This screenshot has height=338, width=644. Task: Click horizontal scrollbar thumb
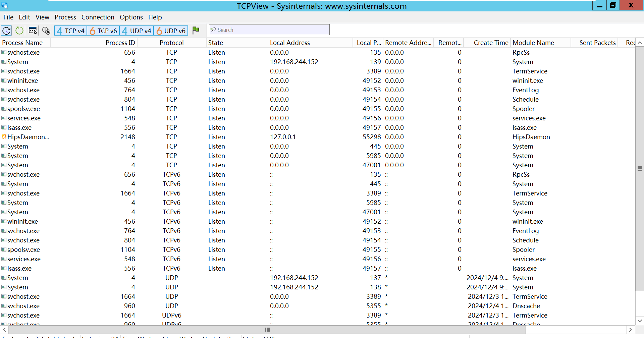pos(267,330)
